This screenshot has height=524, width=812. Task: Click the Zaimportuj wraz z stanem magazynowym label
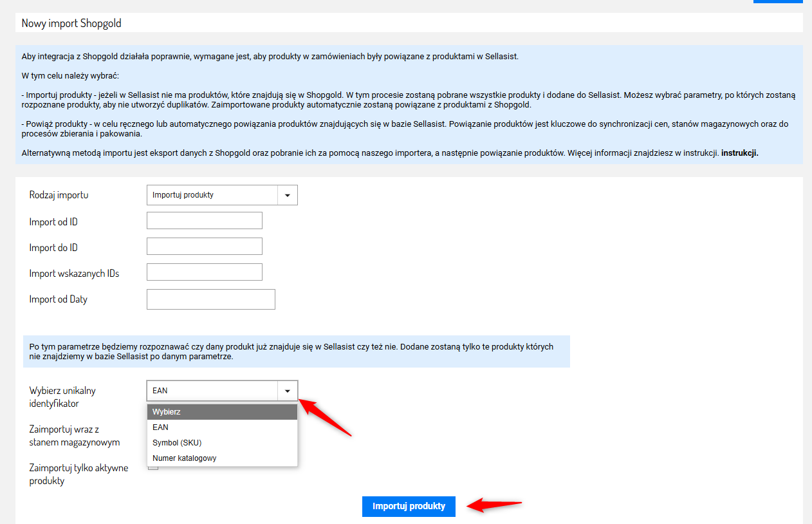click(x=74, y=436)
